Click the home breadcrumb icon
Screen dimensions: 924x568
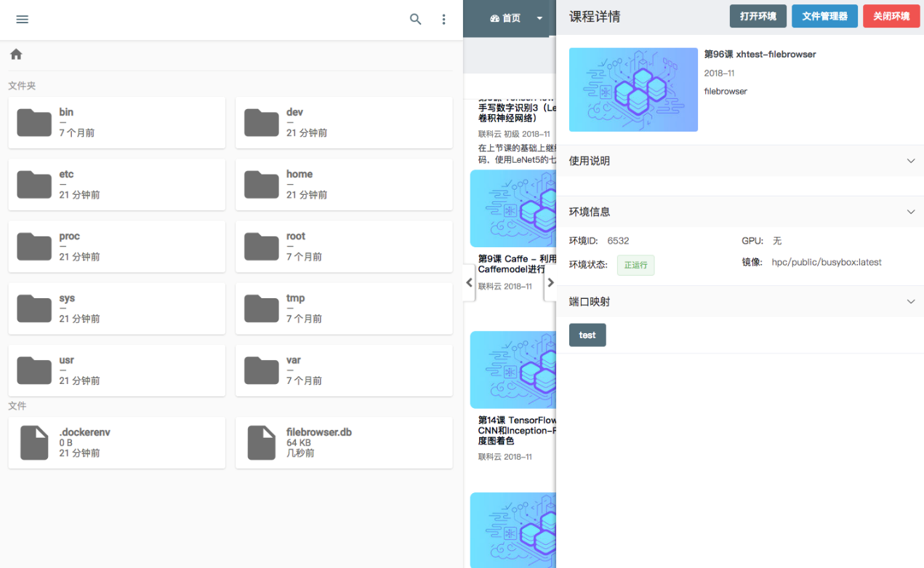(16, 55)
